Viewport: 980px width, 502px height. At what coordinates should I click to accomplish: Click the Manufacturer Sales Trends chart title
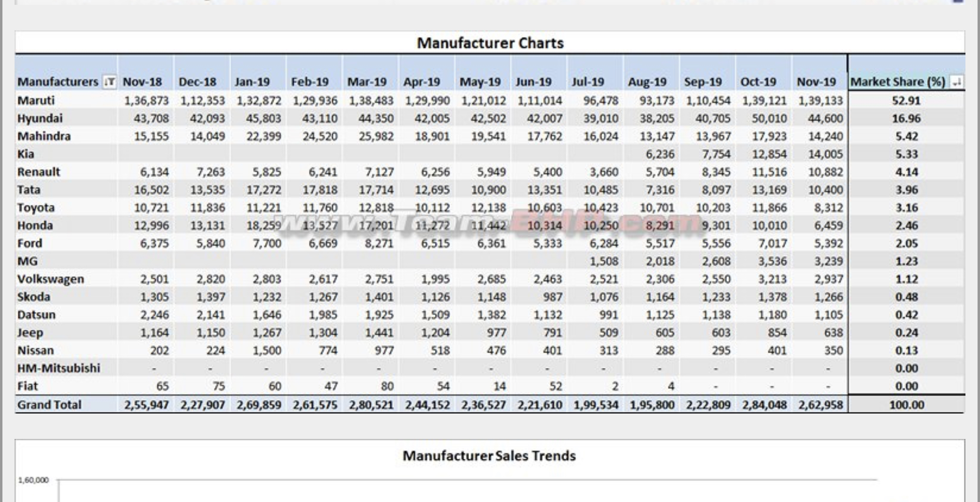(489, 456)
